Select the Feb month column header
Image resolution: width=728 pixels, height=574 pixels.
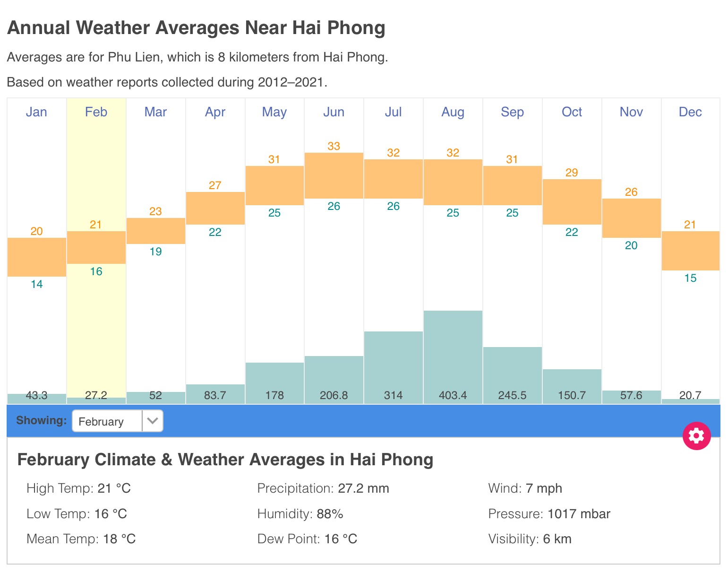96,112
